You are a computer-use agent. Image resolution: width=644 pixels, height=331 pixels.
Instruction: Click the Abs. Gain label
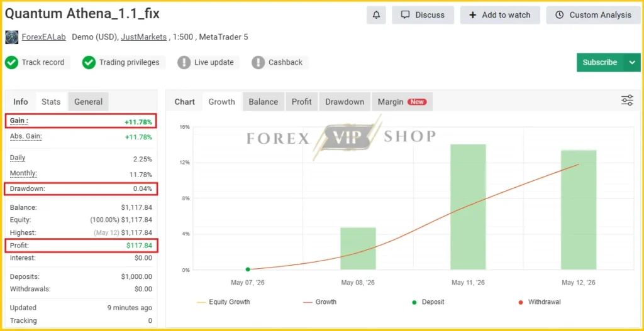pos(26,136)
